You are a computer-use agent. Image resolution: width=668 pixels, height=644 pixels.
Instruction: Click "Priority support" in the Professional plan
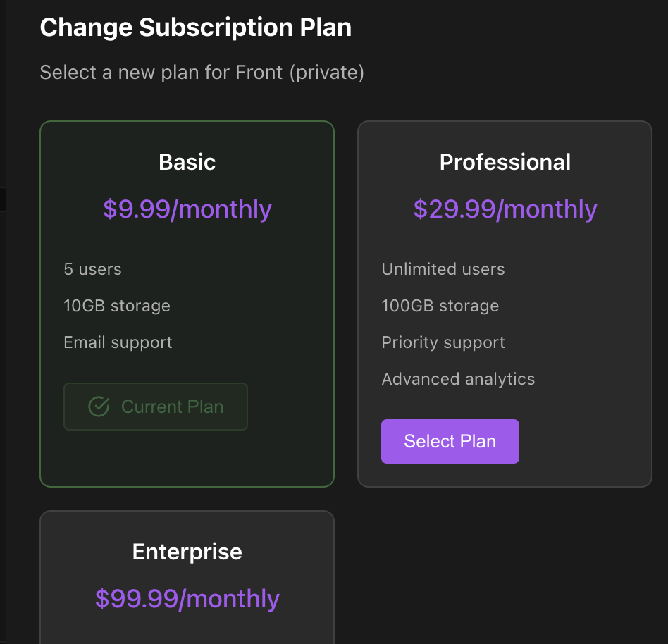point(443,342)
